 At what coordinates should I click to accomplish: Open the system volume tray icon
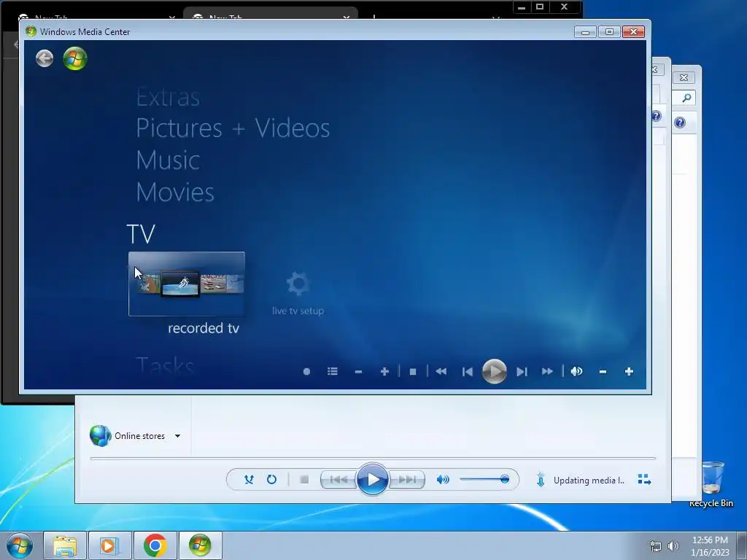(x=673, y=546)
